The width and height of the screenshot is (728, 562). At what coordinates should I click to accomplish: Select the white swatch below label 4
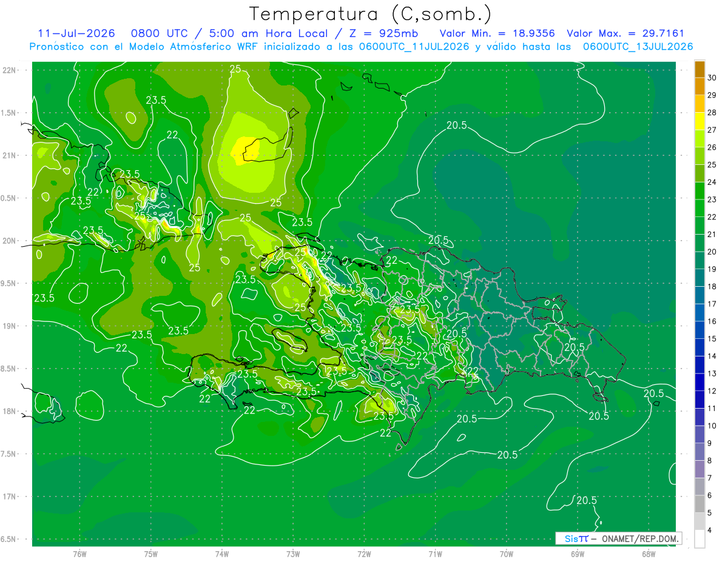tap(699, 539)
